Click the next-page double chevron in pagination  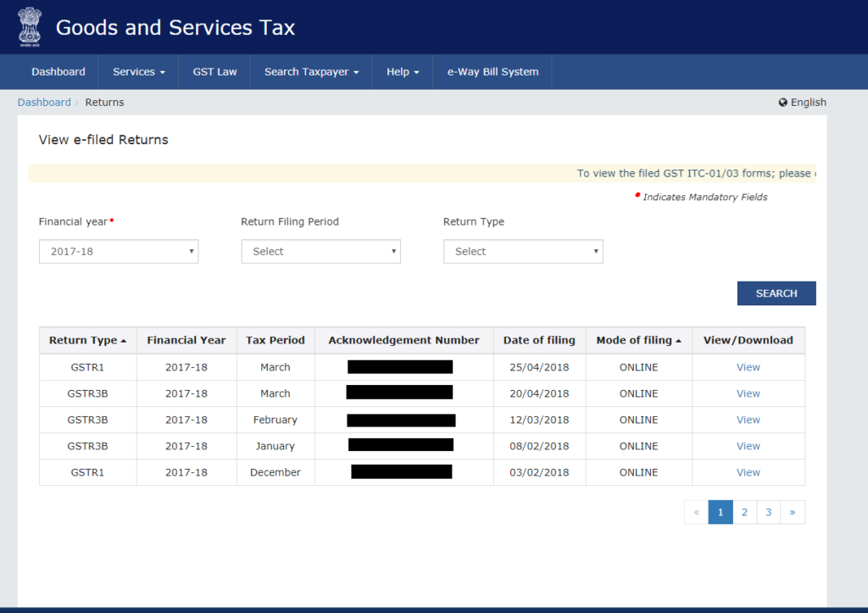click(792, 511)
